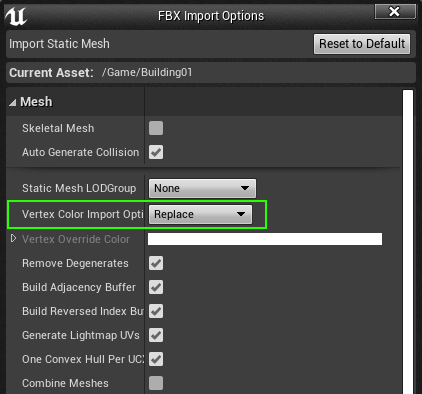Toggle One Convex Hull Per UCX

(x=156, y=359)
